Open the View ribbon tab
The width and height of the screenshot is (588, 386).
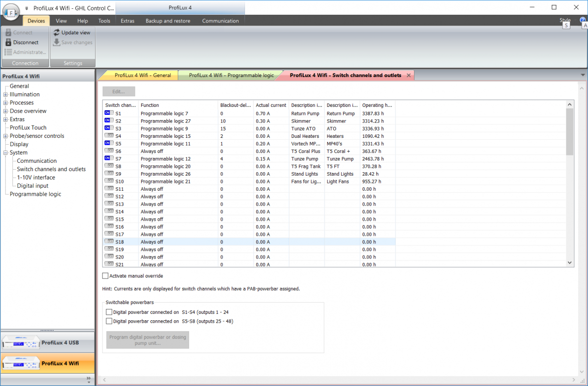pyautogui.click(x=61, y=21)
